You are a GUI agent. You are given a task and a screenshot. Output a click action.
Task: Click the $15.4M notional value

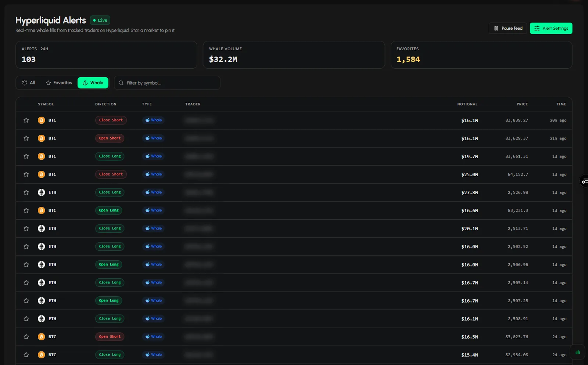tap(470, 355)
